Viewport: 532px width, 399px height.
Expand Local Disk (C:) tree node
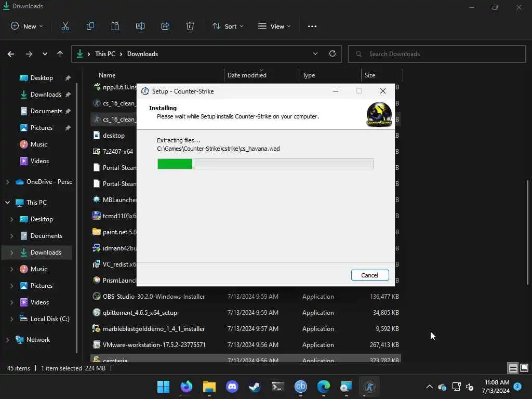coord(12,319)
